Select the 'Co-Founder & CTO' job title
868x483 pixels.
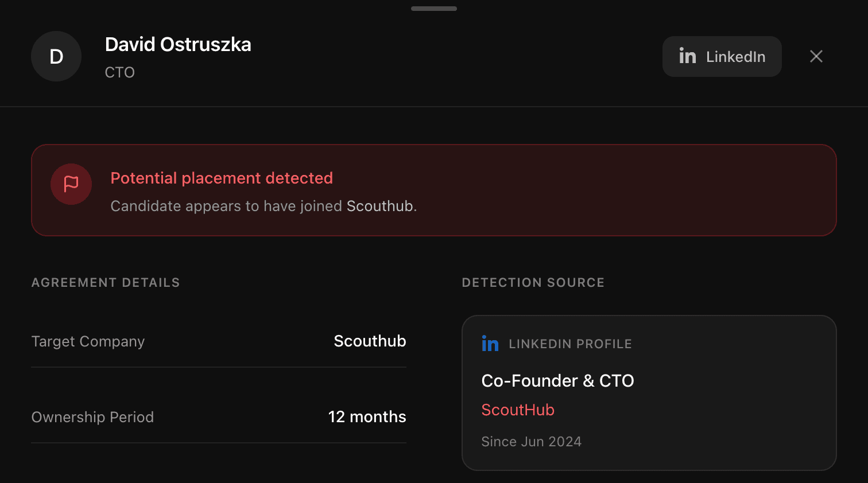557,380
